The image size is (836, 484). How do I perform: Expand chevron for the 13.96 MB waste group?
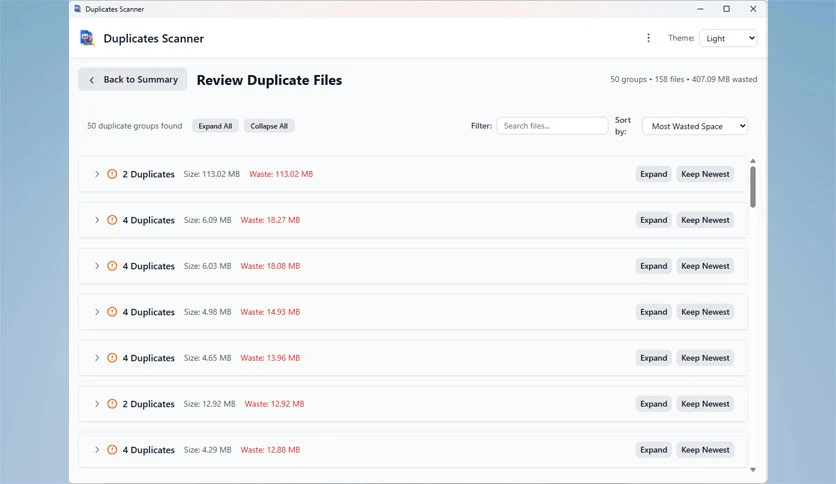(97, 358)
